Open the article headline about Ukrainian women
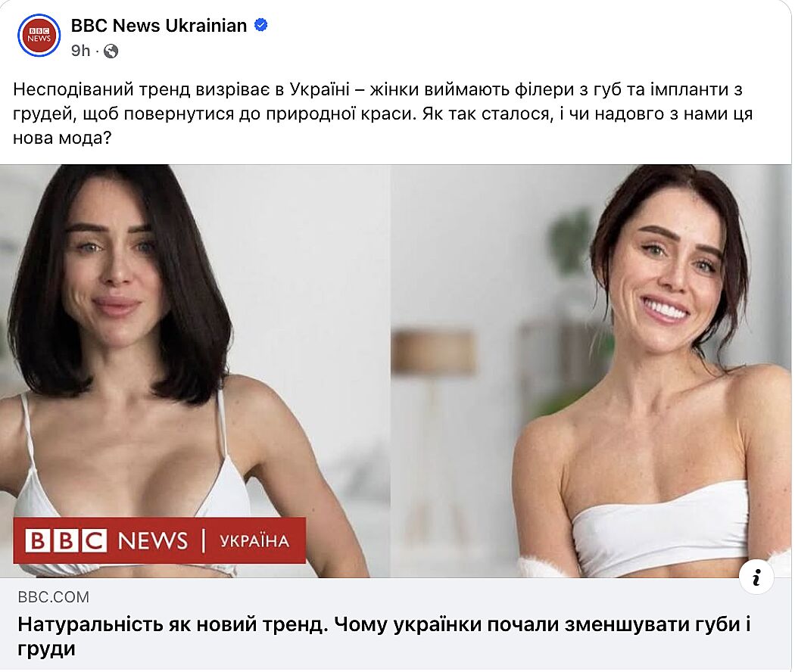 pos(384,636)
